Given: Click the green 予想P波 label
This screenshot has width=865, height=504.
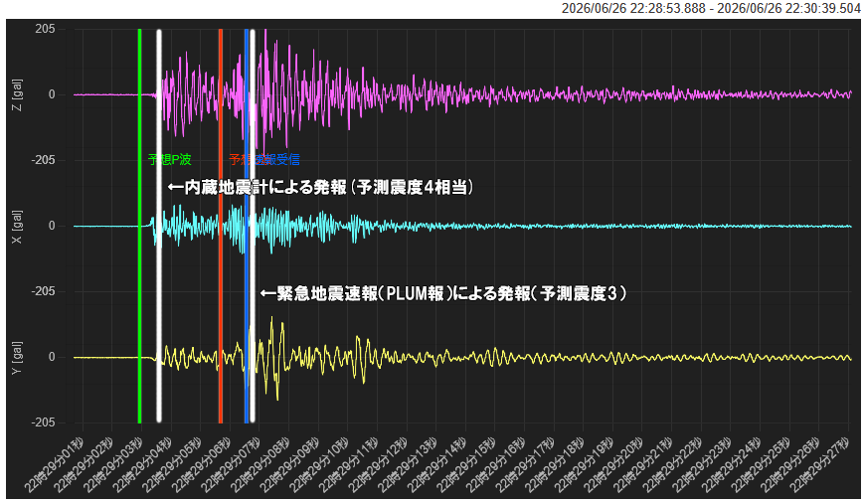Looking at the screenshot, I should pos(169,160).
